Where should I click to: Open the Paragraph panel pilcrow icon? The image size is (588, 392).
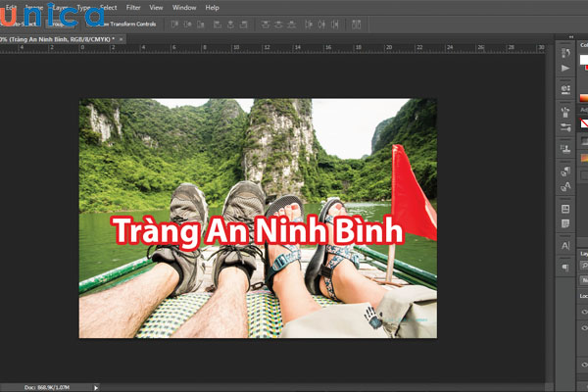point(565,268)
